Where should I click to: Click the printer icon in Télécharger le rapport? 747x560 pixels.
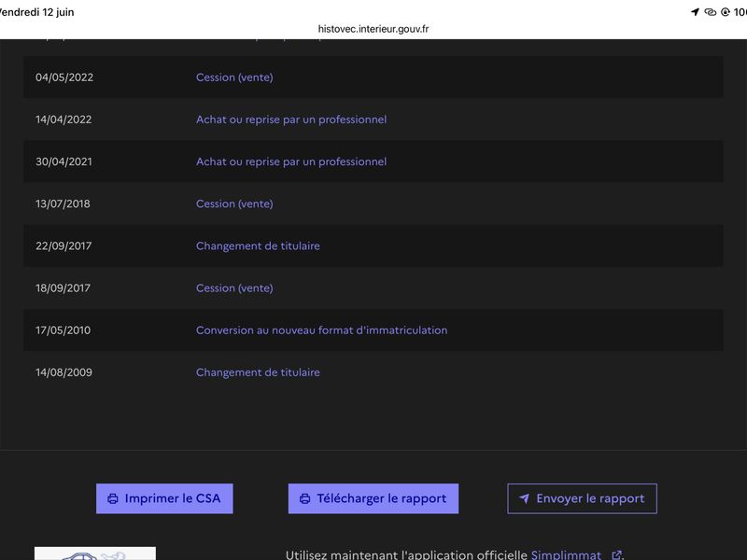click(x=305, y=498)
